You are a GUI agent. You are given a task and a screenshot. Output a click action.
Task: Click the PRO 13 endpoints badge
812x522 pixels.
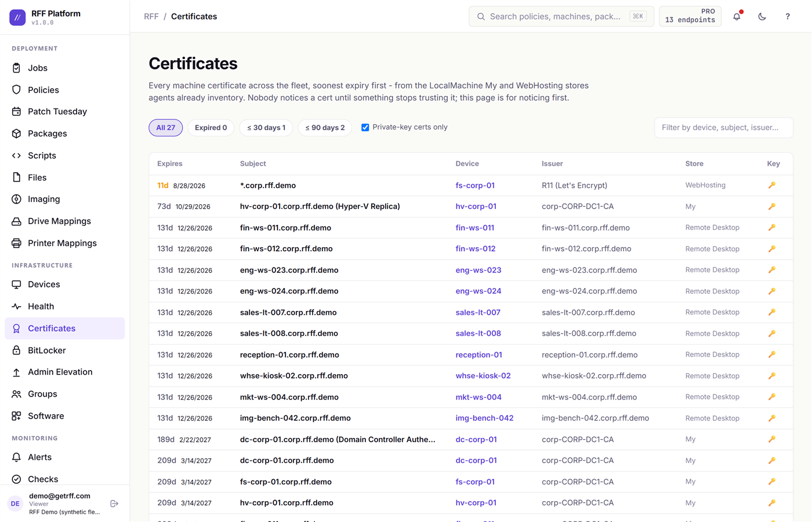[690, 16]
